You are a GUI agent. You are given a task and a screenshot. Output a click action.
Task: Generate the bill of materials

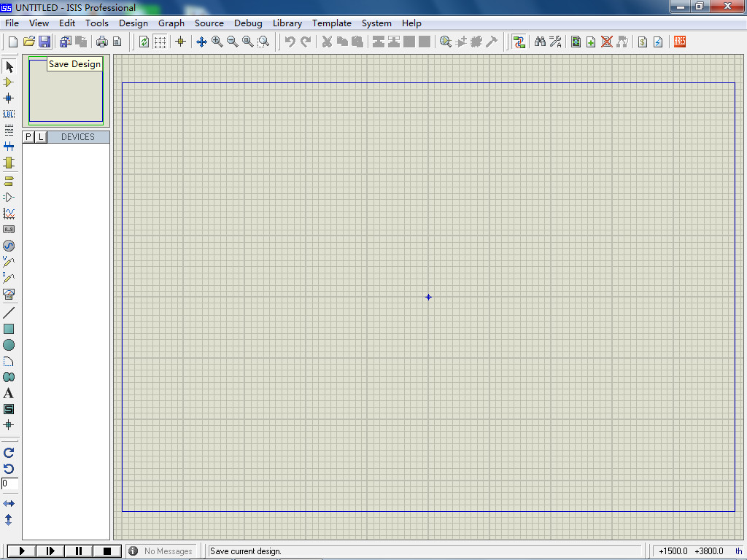[x=643, y=42]
